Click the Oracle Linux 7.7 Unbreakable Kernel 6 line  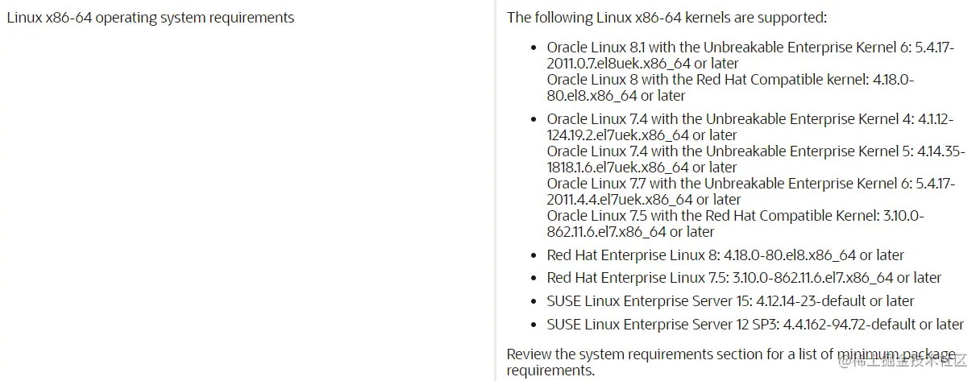pyautogui.click(x=750, y=184)
